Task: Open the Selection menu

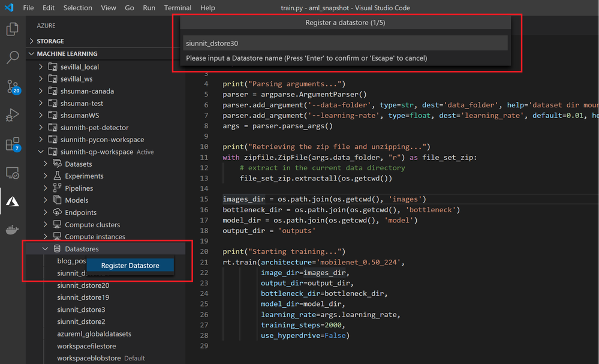Action: 77,8
